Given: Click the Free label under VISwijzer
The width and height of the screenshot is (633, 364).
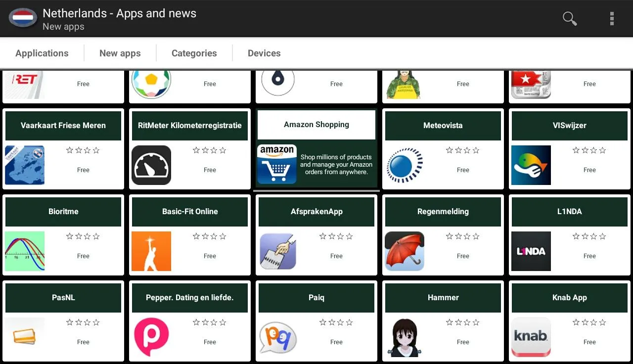Looking at the screenshot, I should (x=589, y=170).
